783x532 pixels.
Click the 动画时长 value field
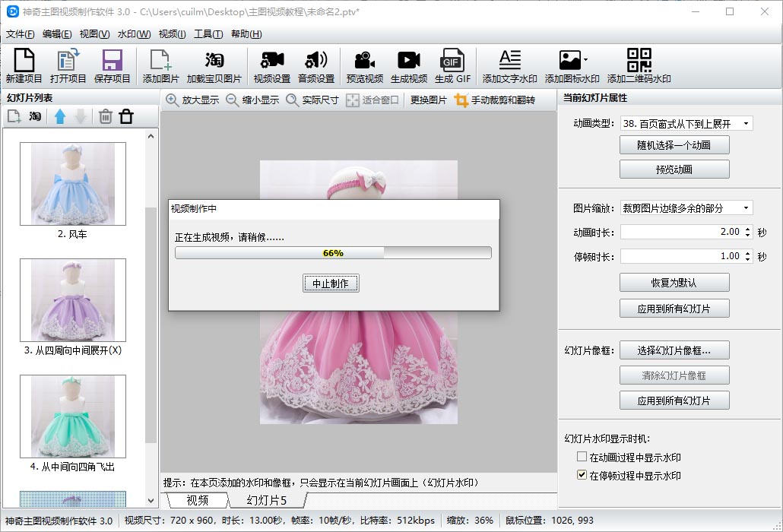(682, 232)
